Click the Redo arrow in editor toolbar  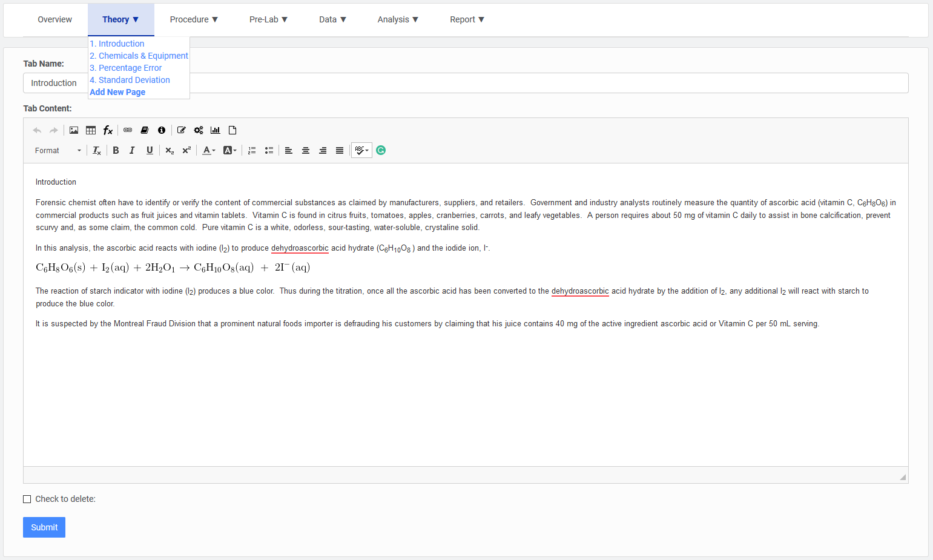[x=54, y=130]
